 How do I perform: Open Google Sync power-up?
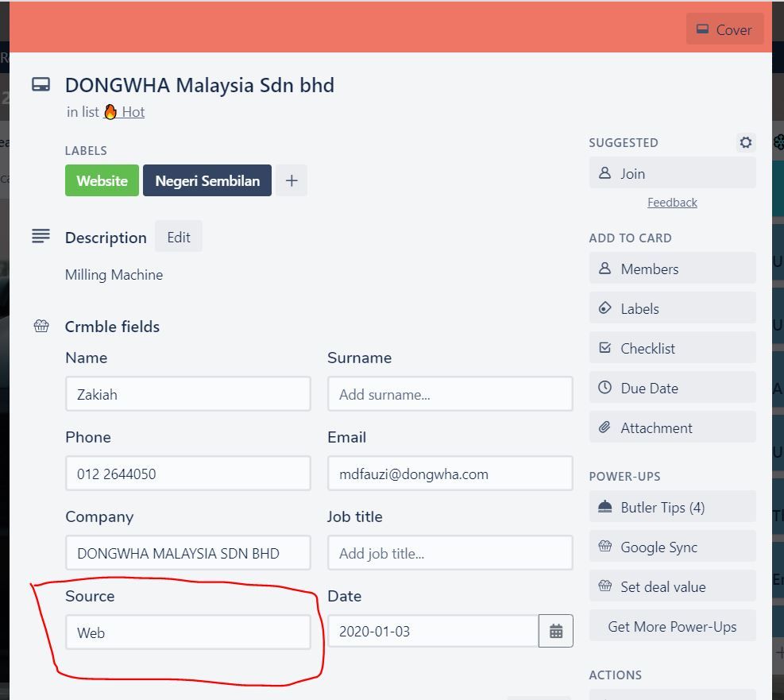point(673,547)
